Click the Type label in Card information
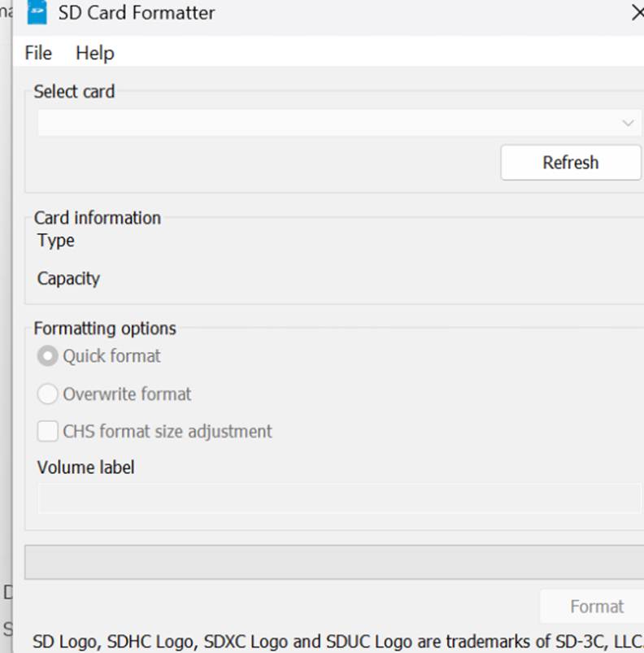The height and width of the screenshot is (653, 644). tap(56, 241)
